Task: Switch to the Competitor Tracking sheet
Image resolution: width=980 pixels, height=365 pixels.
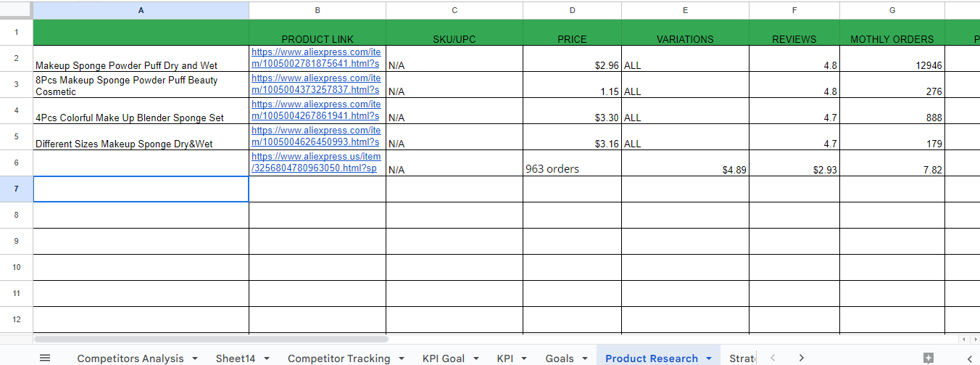Action: (339, 358)
